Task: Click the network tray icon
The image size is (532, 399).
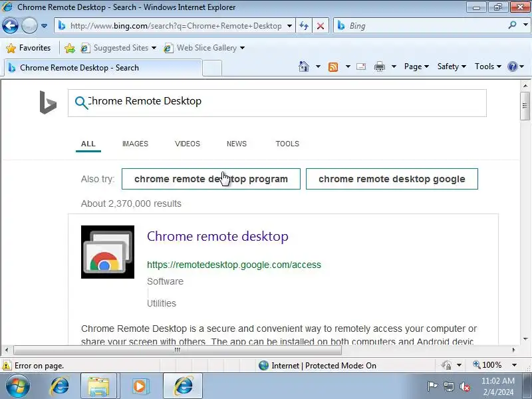Action: tap(448, 386)
